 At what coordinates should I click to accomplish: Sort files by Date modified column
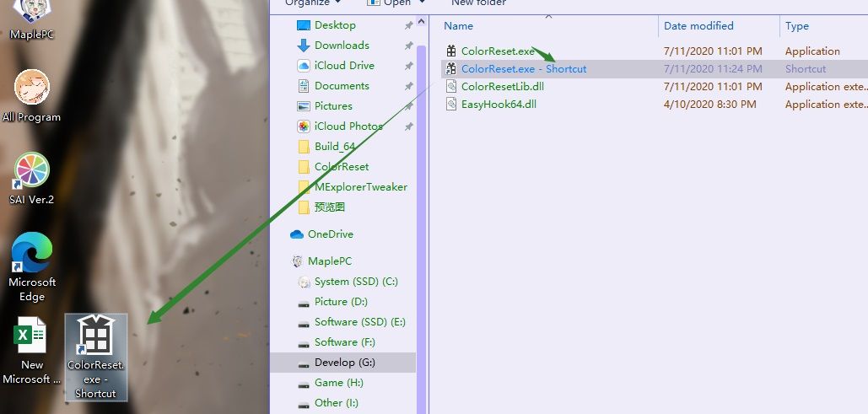click(698, 26)
